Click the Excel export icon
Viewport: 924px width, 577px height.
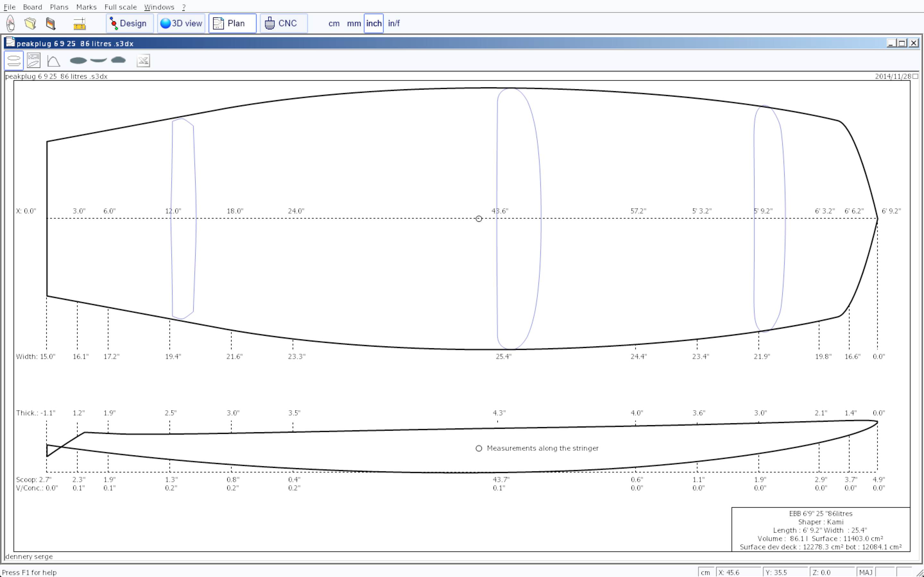pyautogui.click(x=143, y=61)
